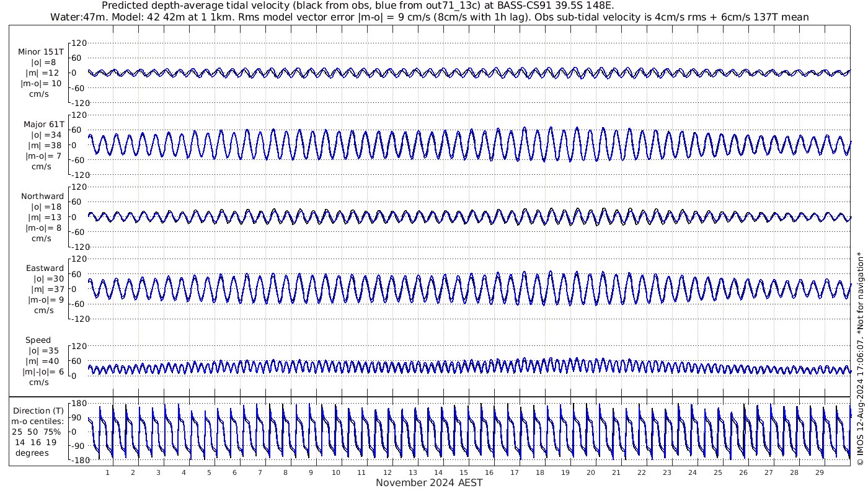Click date tick '29' on x-axis
Viewport: 868px width, 496px height.
coord(819,472)
